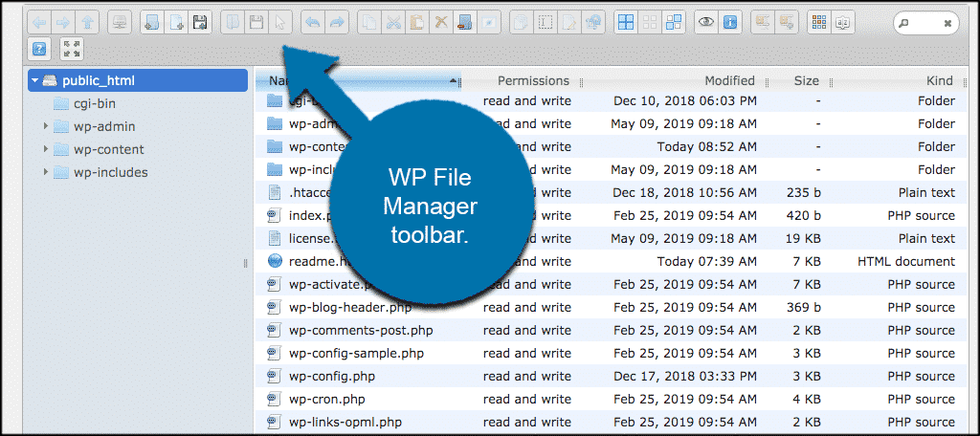Expand the wp-admin tree folder
This screenshot has width=980, height=436.
click(46, 126)
